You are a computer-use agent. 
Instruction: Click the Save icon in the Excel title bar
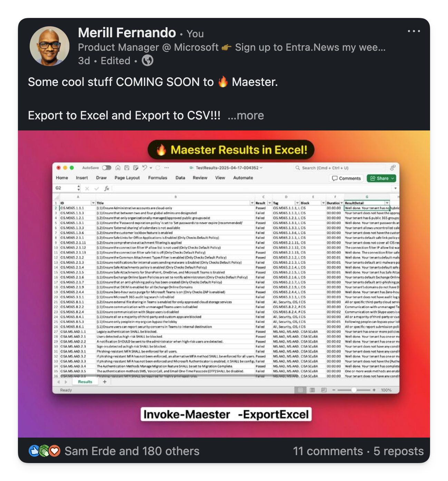point(127,168)
